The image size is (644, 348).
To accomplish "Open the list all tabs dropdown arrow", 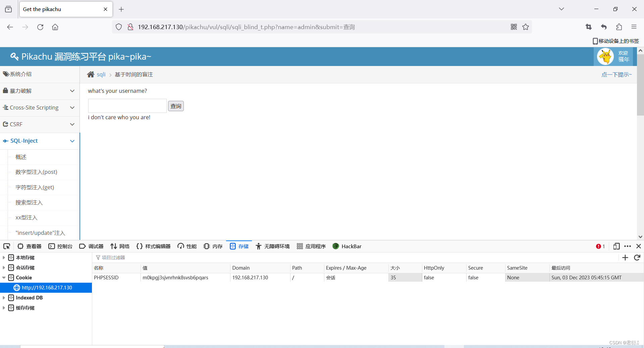I will click(561, 9).
